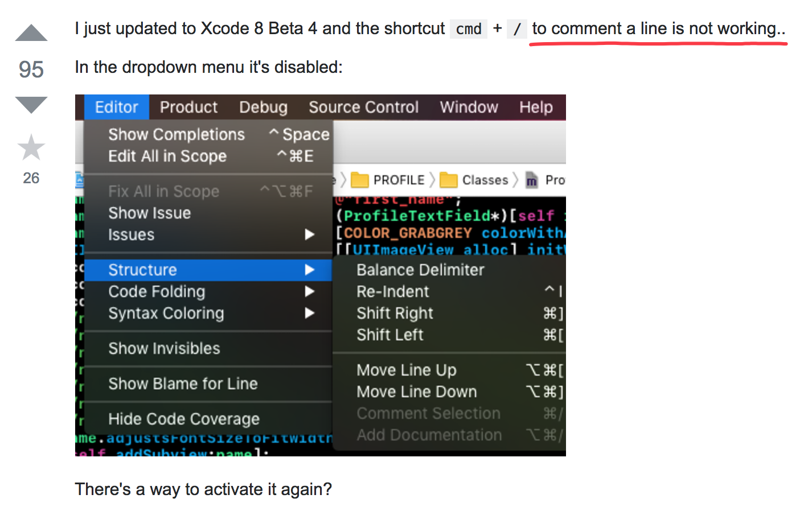Choose Show Completions menu item
The width and height of the screenshot is (812, 511).
tap(208, 134)
